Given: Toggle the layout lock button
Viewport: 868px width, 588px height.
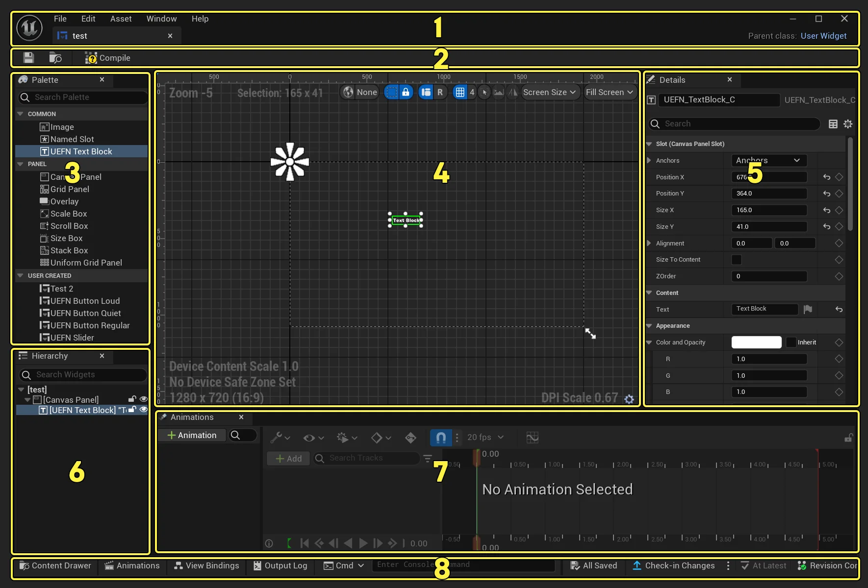Looking at the screenshot, I should (x=406, y=92).
